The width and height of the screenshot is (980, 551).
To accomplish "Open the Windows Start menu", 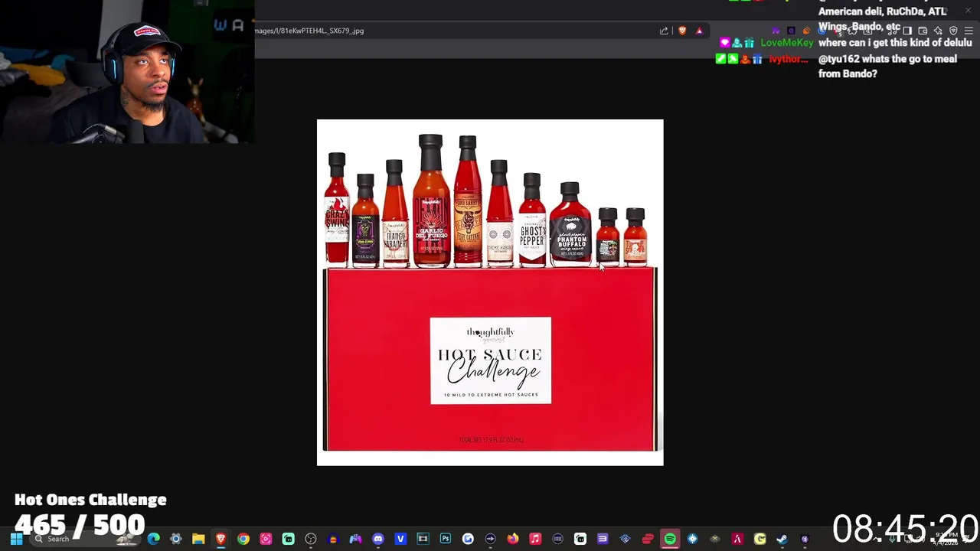I will pyautogui.click(x=16, y=539).
